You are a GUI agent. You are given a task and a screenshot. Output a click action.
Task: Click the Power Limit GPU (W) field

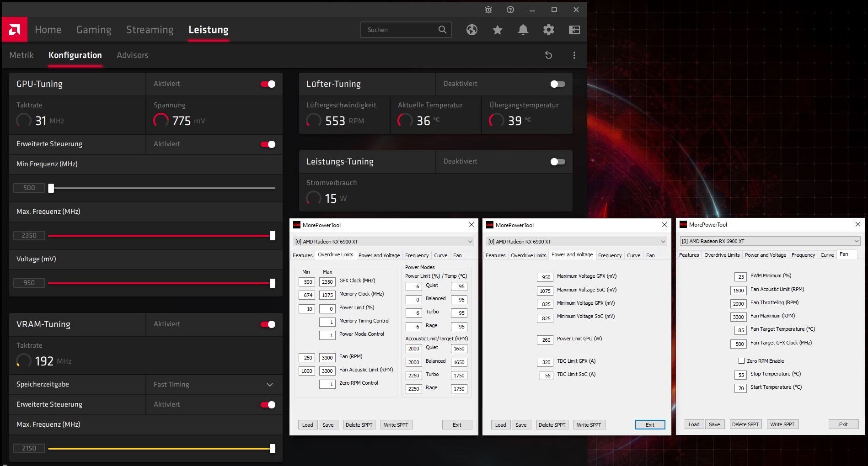(x=545, y=340)
